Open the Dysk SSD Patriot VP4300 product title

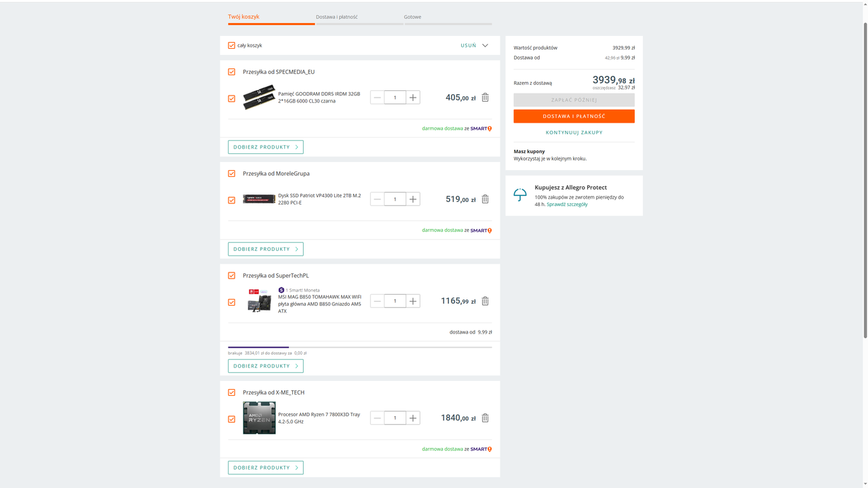pos(319,199)
